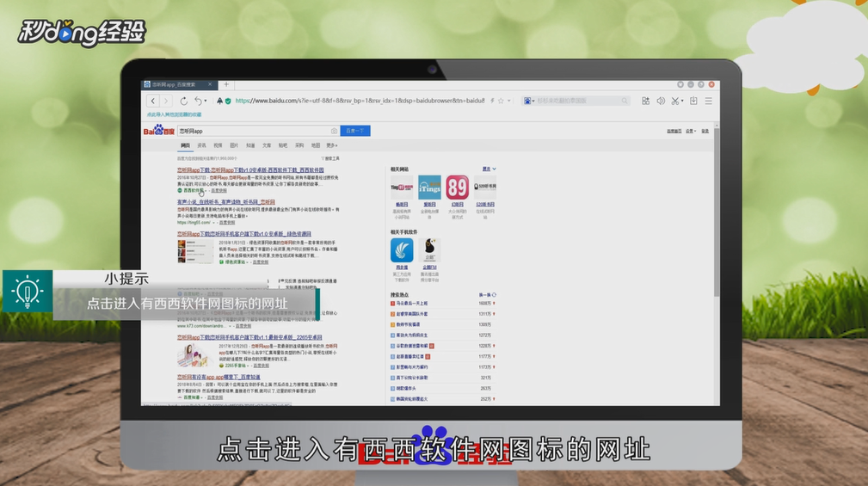868x486 pixels.
Task: Go to 百度首页 link at top right
Action: pos(674,132)
